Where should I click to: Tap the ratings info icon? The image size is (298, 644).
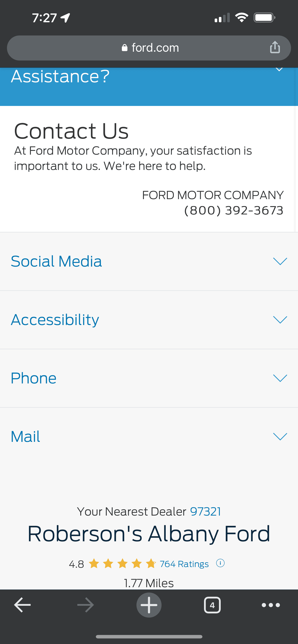click(220, 563)
